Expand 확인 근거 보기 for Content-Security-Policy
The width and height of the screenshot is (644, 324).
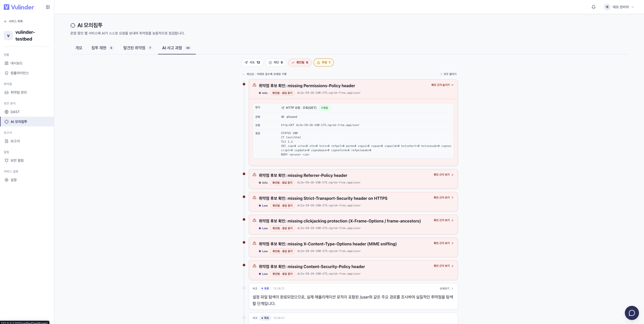click(x=443, y=266)
